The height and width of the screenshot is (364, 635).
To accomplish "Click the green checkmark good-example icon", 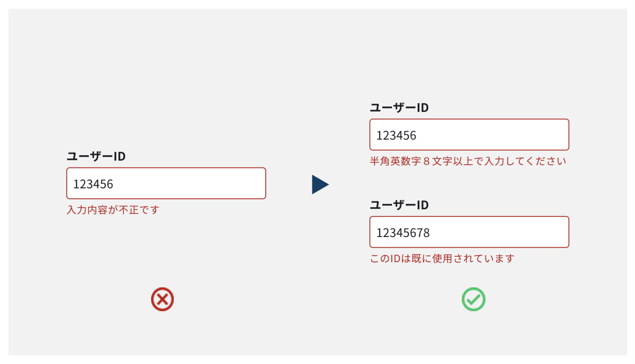I will point(473,299).
